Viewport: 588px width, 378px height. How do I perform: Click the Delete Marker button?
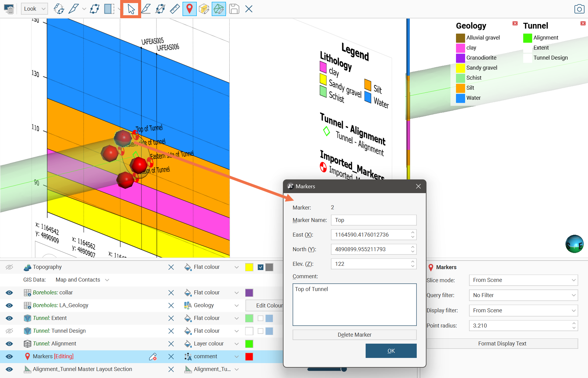(354, 335)
